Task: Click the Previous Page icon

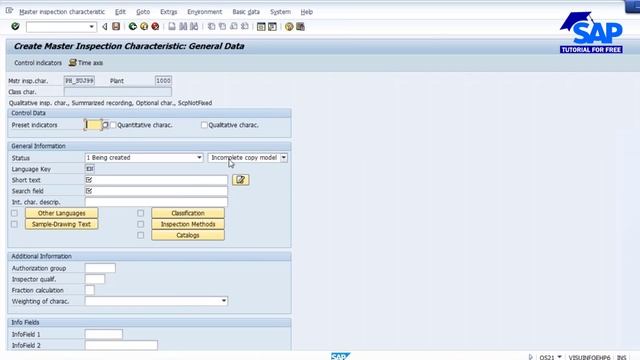Action: [222, 27]
